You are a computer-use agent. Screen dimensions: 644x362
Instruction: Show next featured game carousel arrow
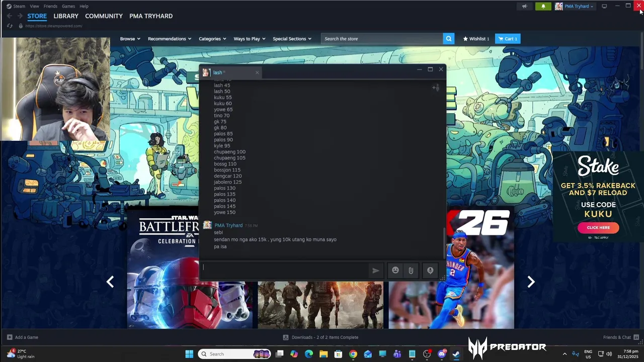pyautogui.click(x=531, y=282)
